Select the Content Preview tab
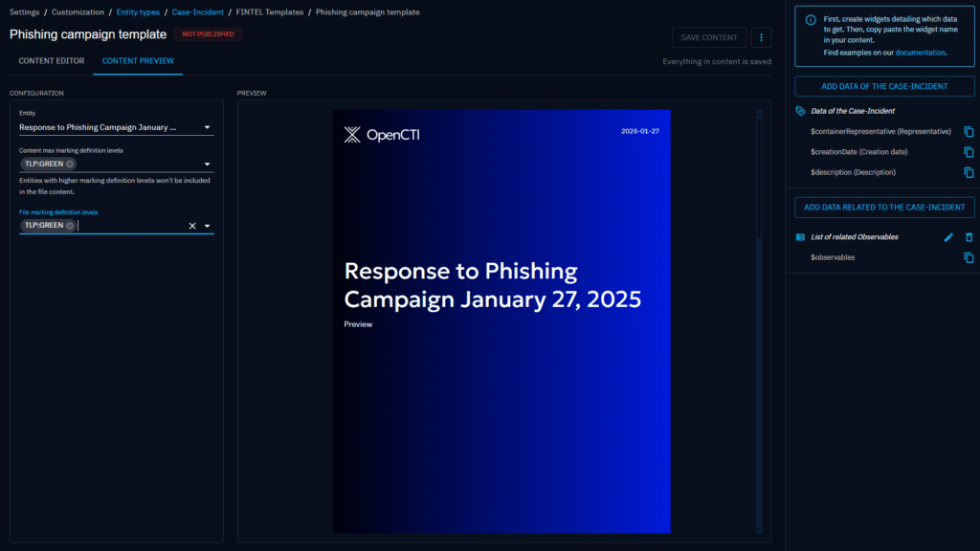The width and height of the screenshot is (980, 551). (x=138, y=61)
